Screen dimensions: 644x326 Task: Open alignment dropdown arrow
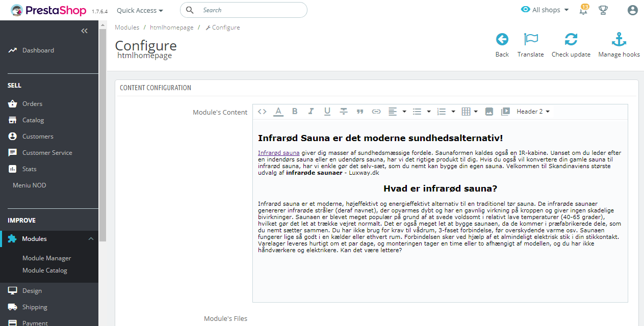click(x=404, y=112)
